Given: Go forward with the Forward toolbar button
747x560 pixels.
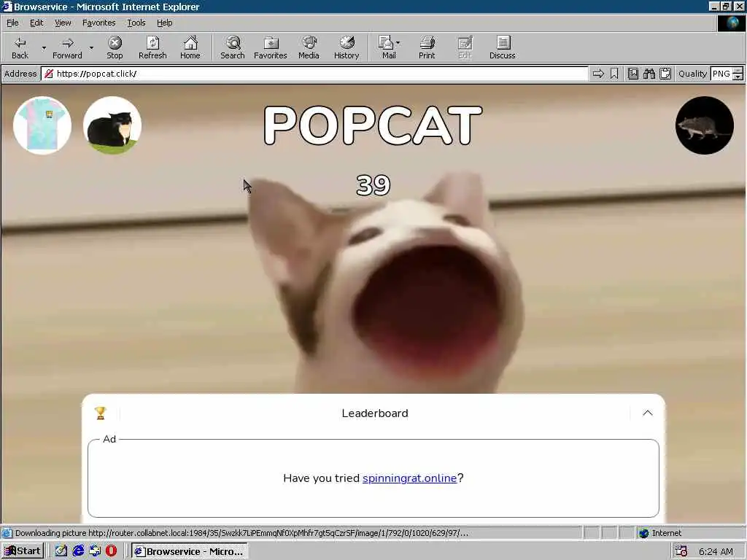Looking at the screenshot, I should click(x=67, y=47).
